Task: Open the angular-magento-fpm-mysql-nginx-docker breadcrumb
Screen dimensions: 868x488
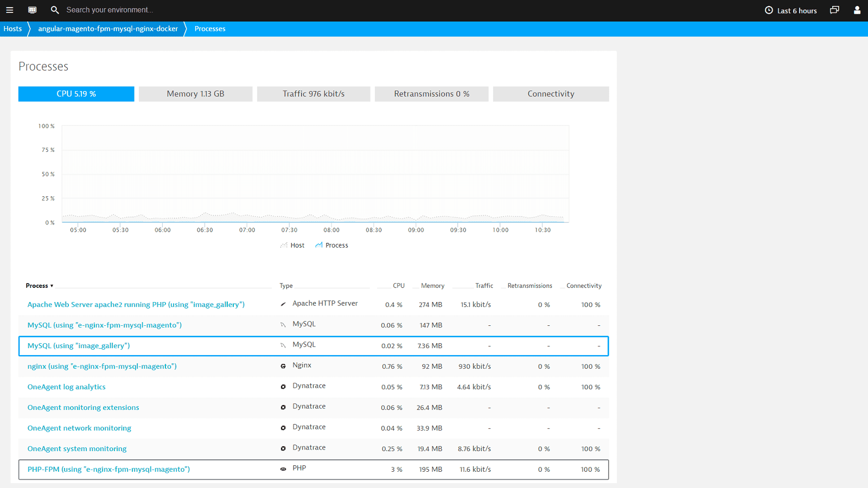Action: 108,29
